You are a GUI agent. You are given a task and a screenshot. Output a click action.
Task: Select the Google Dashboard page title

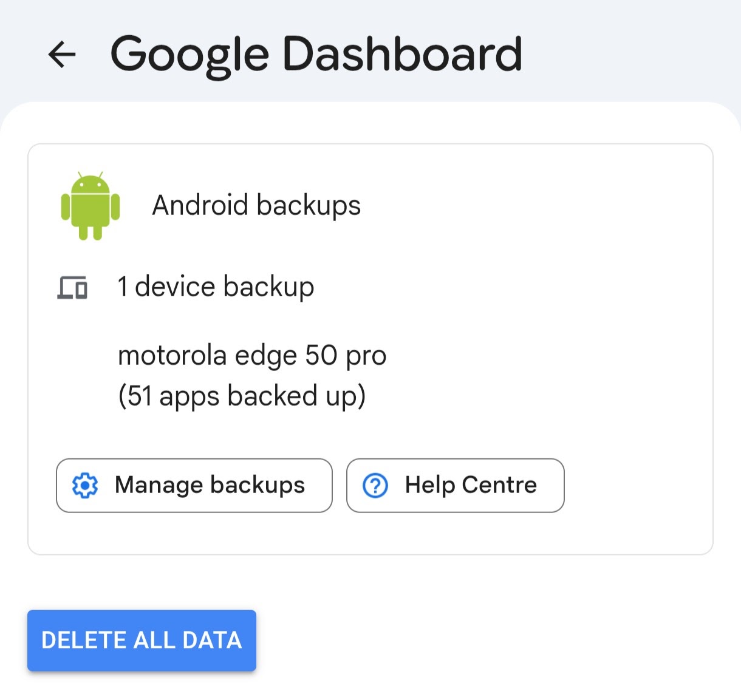pos(316,55)
